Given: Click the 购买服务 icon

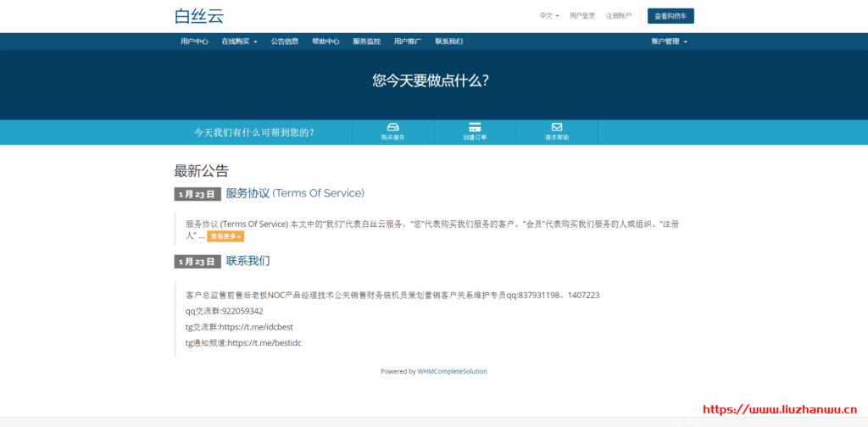Looking at the screenshot, I should 392,127.
